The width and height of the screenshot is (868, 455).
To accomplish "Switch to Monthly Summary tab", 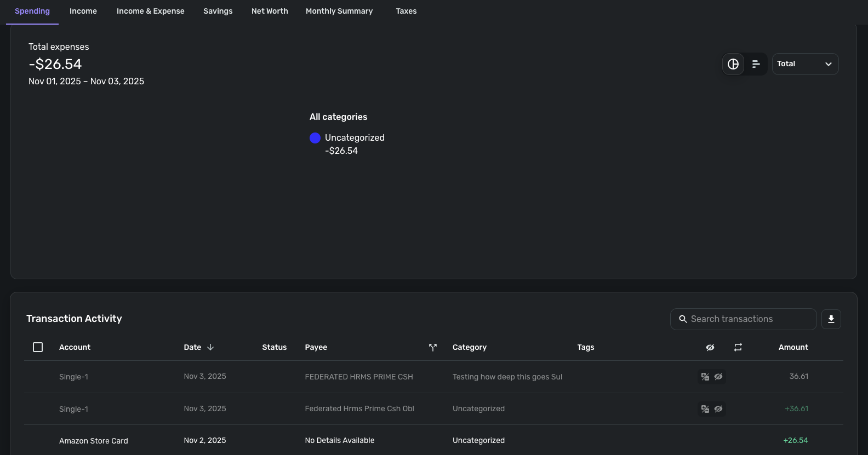I will click(x=339, y=11).
